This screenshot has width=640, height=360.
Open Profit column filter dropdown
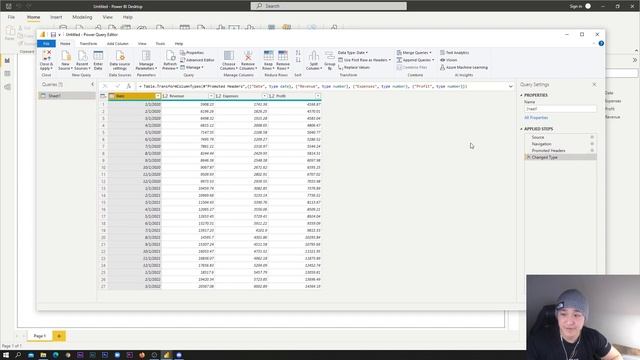(x=318, y=96)
